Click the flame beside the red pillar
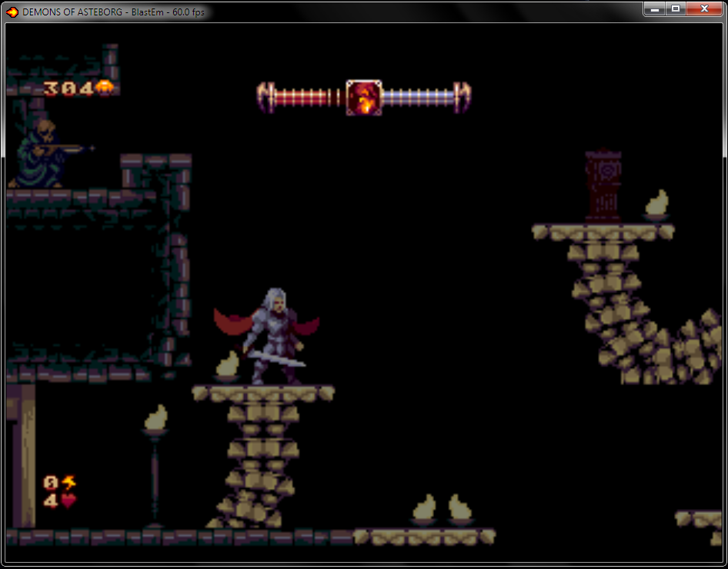728x569 pixels. click(x=656, y=204)
